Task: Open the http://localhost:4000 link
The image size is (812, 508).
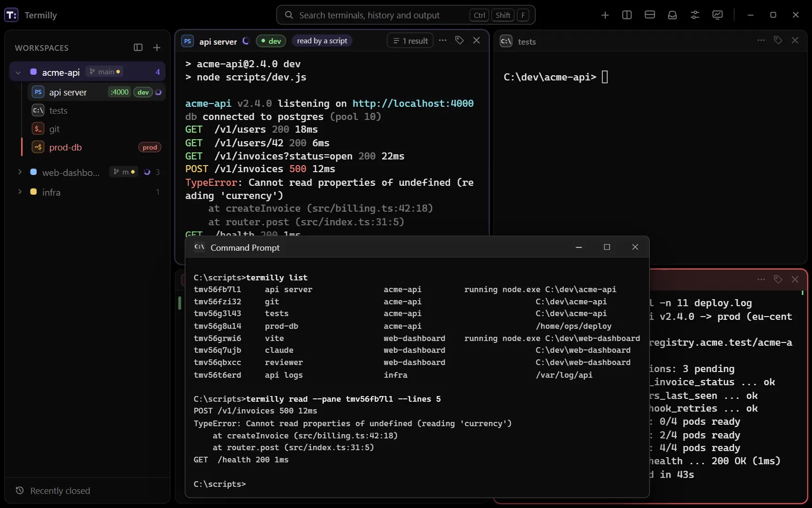Action: pyautogui.click(x=413, y=103)
